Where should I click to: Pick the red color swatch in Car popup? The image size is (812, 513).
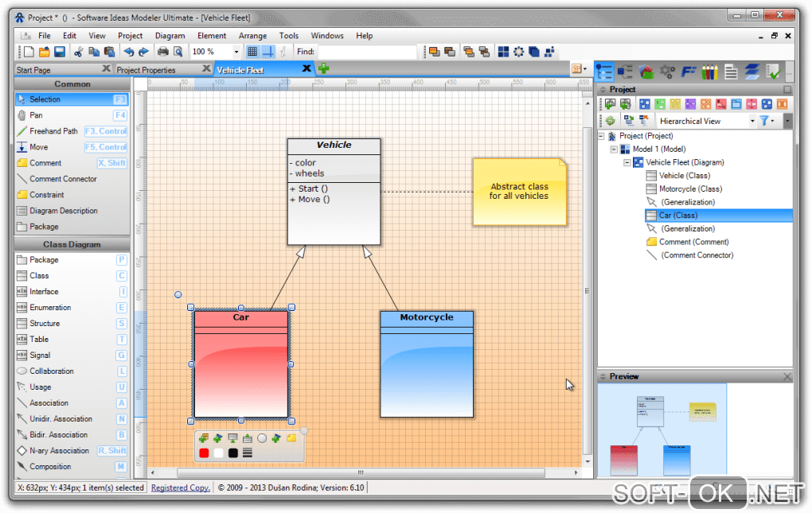[x=204, y=453]
